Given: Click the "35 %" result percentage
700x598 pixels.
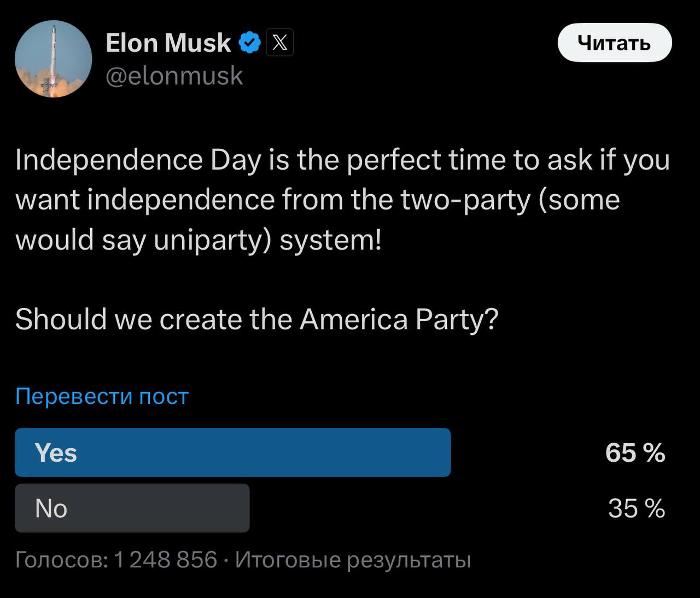Looking at the screenshot, I should point(637,508).
